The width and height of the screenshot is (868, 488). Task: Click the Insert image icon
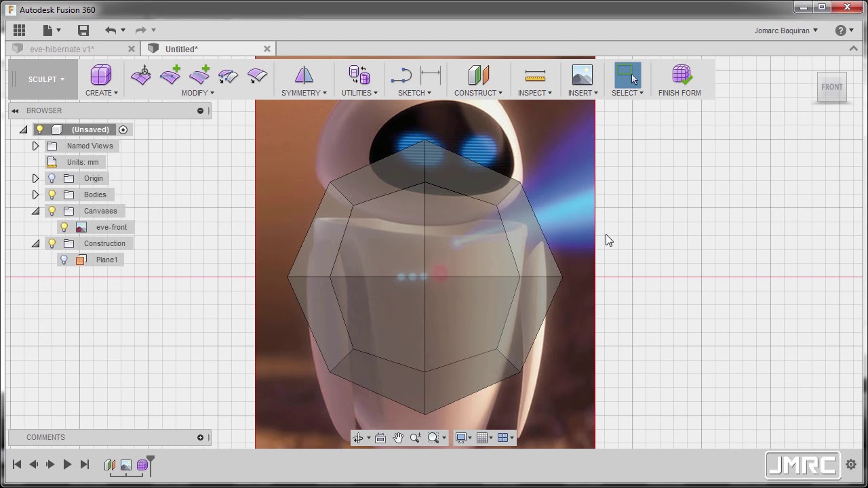pyautogui.click(x=583, y=75)
